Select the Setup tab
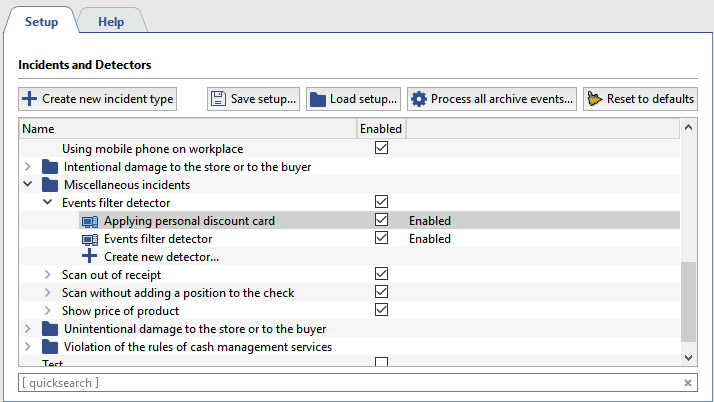Image resolution: width=714 pixels, height=402 pixels. tap(41, 21)
